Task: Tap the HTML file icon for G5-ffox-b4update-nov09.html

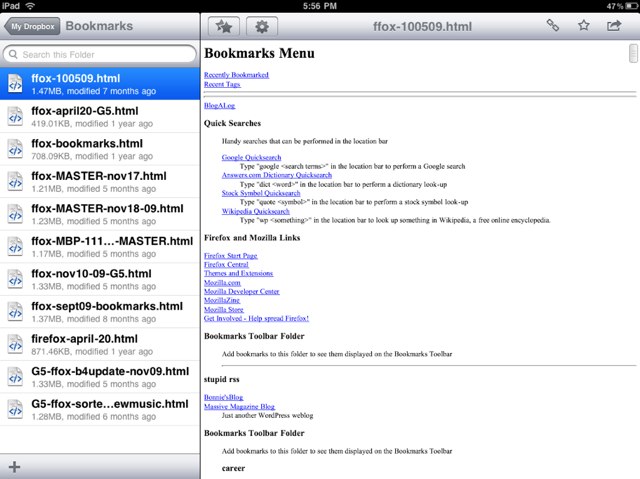Action: tap(15, 377)
